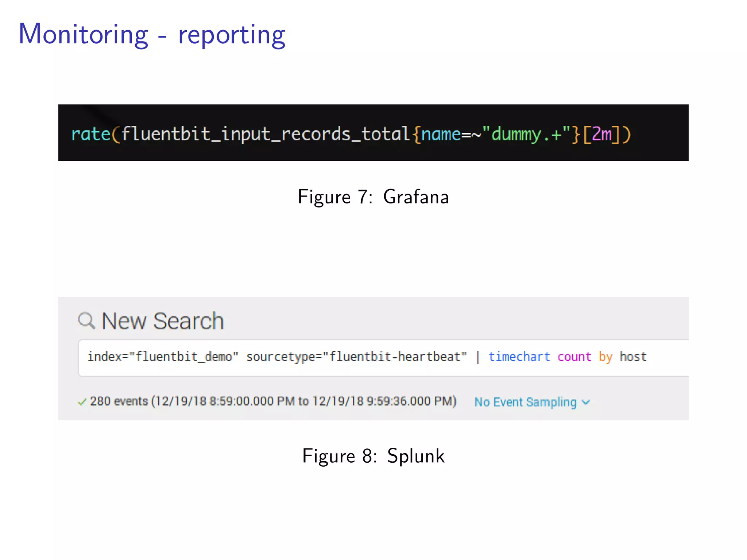
Task: Click the "dummy.+" regex string
Action: tap(526, 135)
